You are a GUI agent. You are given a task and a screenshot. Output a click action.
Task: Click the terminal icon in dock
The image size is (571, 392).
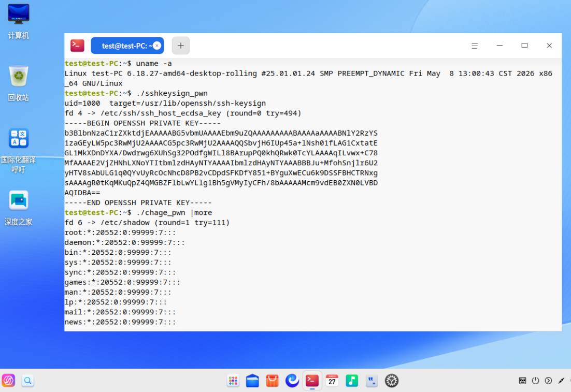click(312, 381)
